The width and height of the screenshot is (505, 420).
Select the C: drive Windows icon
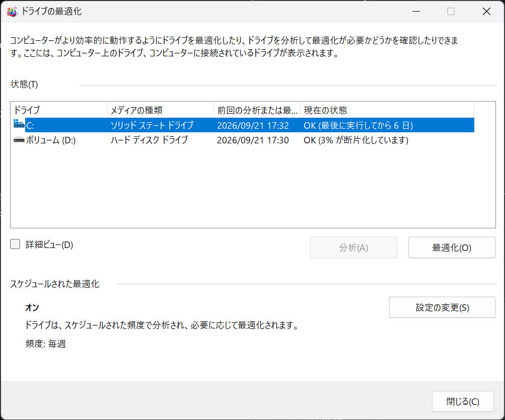[x=19, y=124]
